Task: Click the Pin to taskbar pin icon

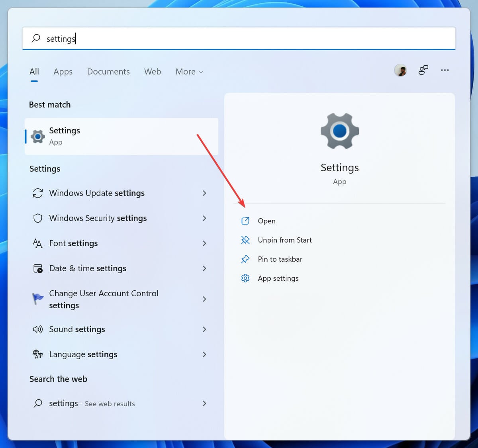Action: tap(245, 259)
